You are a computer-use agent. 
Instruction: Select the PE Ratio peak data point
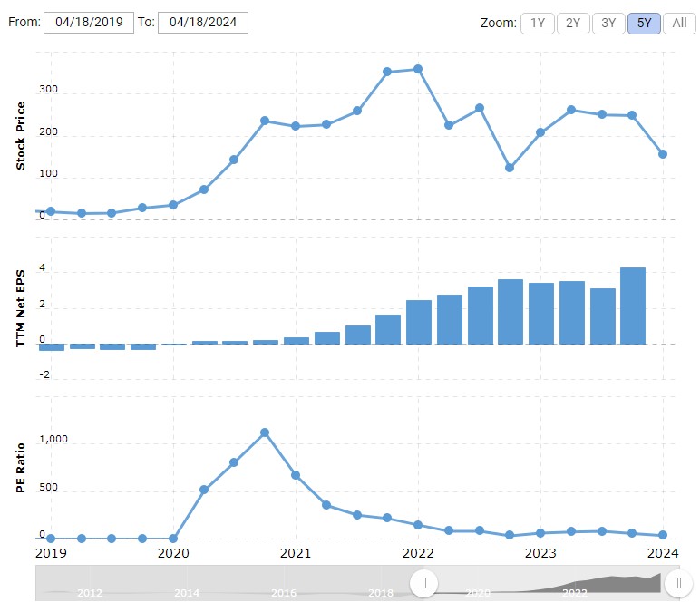[x=265, y=432]
